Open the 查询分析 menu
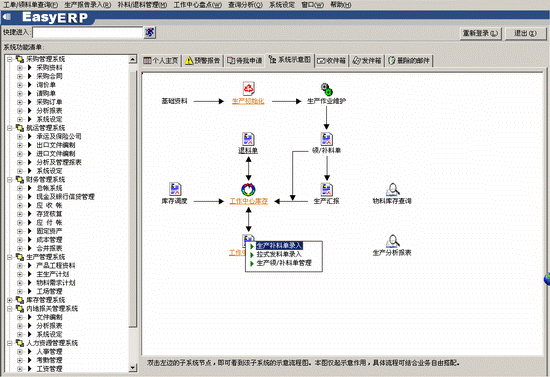550x377 pixels. click(245, 5)
